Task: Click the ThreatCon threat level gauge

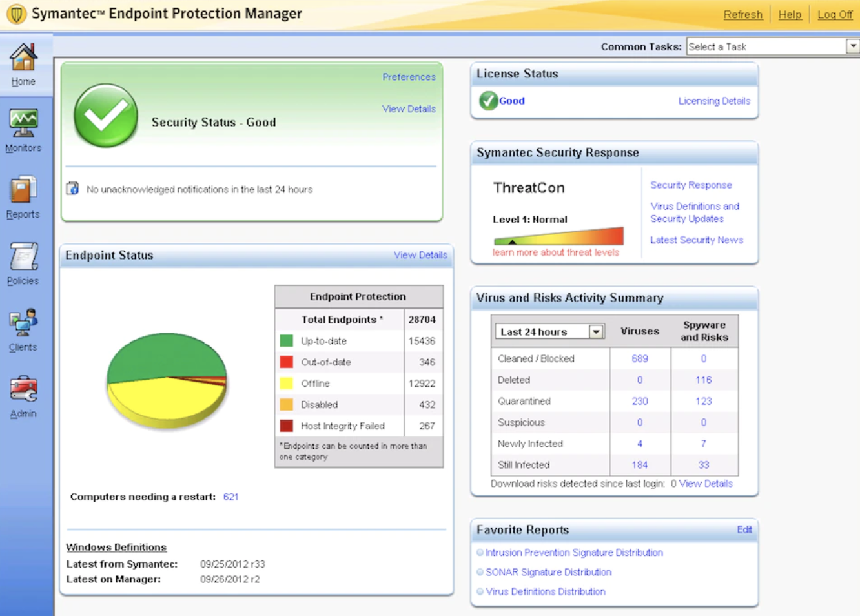Action: 558,236
